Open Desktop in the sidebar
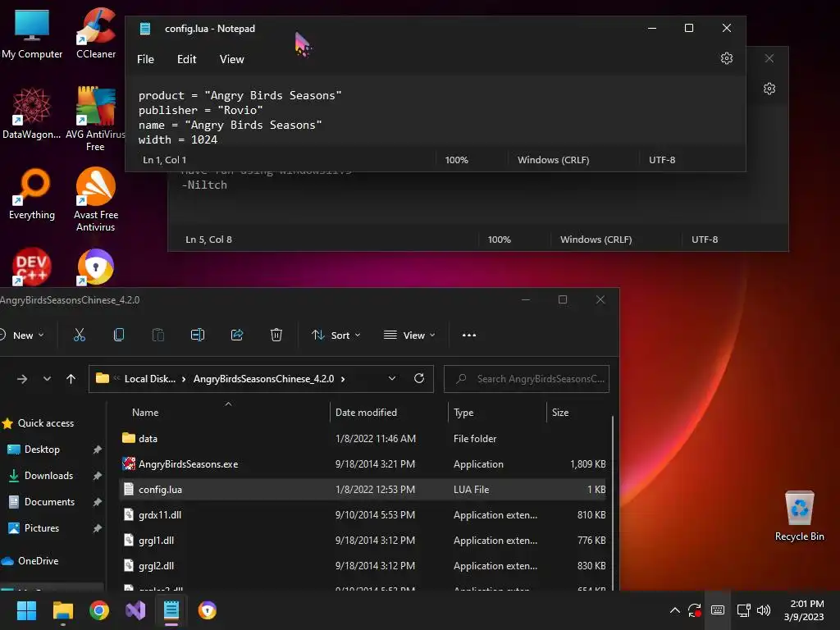The image size is (840, 630). [33, 450]
